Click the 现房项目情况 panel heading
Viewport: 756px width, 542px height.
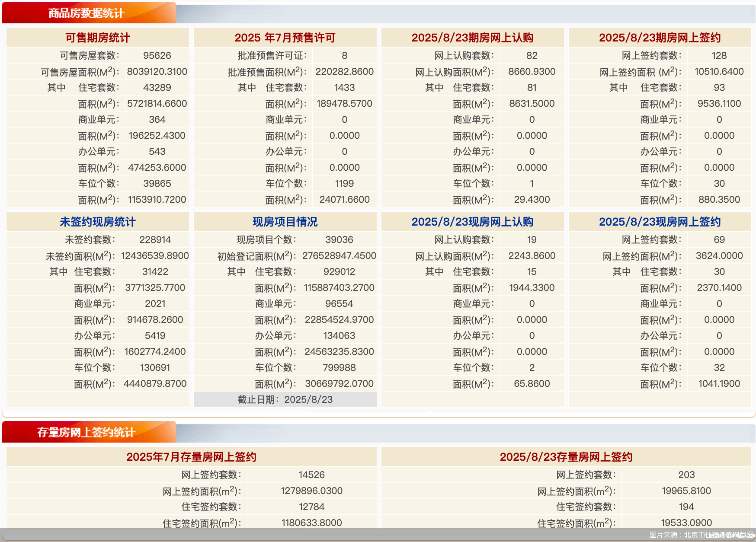click(x=285, y=222)
